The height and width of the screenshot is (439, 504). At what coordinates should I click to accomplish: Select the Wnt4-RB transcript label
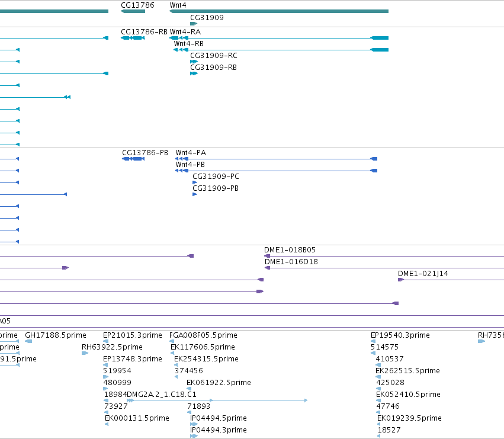click(x=189, y=44)
